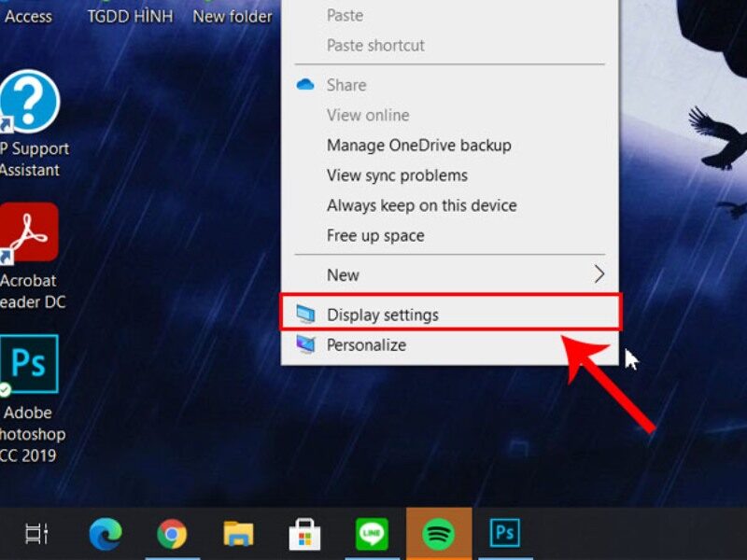
Task: Open the Microsoft Store from the taskbar
Action: click(304, 533)
